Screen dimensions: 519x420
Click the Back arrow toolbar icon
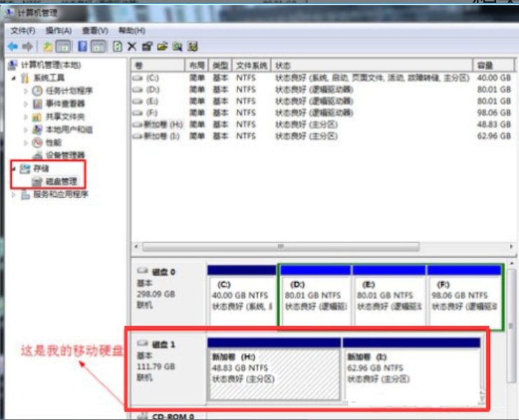(x=12, y=47)
